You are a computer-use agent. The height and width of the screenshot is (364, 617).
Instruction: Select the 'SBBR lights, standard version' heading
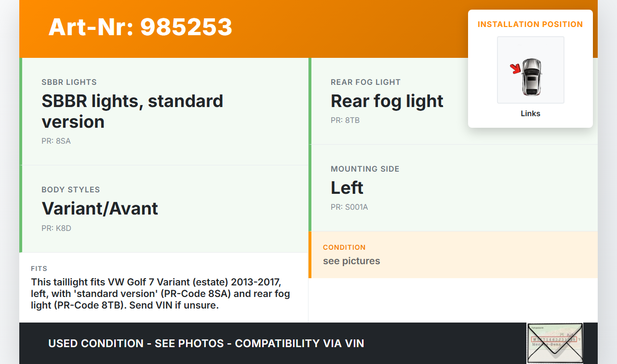133,111
